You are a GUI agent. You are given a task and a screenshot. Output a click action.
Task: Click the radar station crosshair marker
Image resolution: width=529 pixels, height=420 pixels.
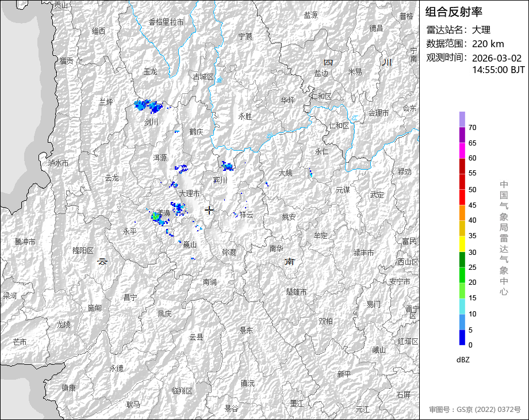209,210
